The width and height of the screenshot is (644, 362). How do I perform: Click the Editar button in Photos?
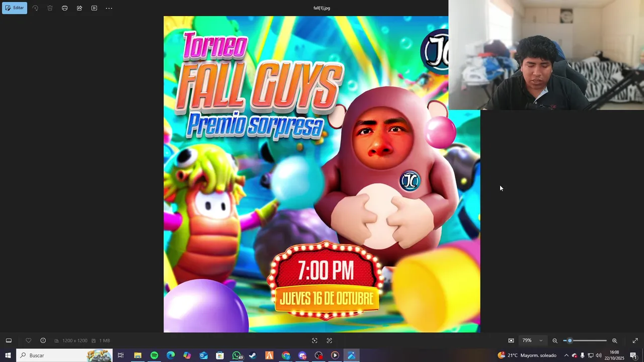[15, 8]
